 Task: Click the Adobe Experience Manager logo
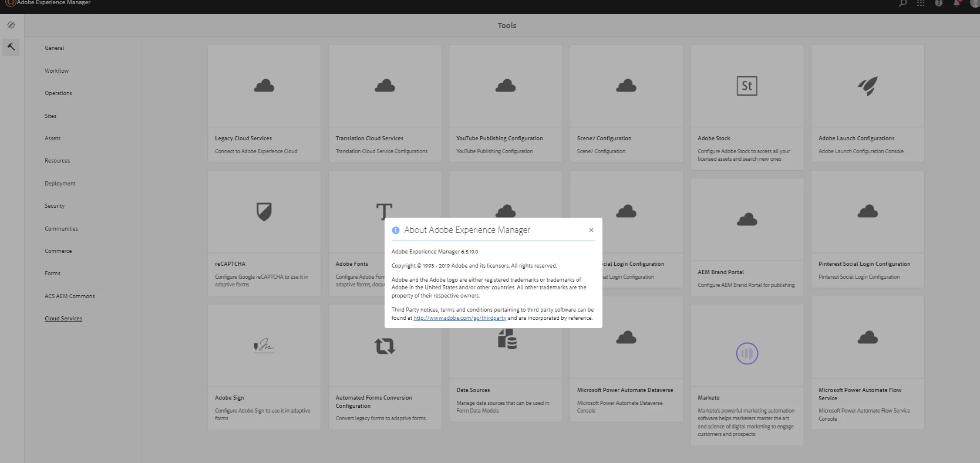coord(10,3)
